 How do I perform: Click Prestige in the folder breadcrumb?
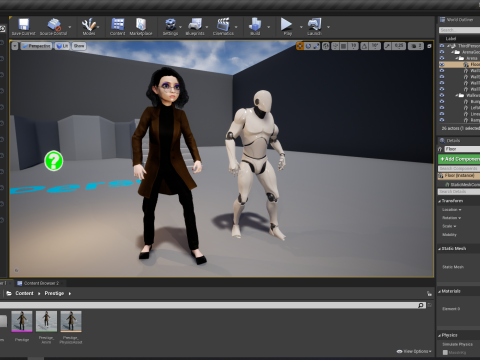point(54,293)
